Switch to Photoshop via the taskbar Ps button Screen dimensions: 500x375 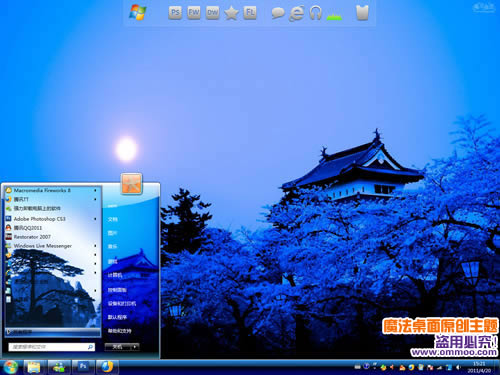click(83, 367)
